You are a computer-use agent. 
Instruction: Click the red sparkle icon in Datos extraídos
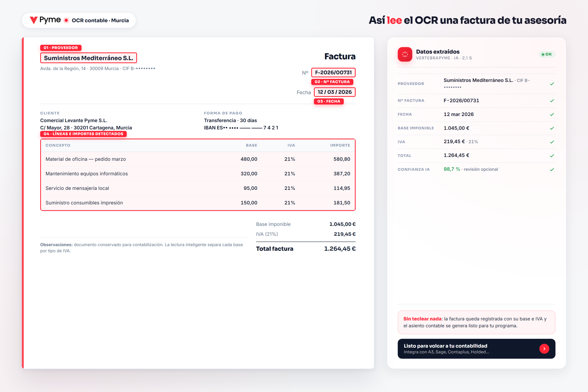click(405, 54)
